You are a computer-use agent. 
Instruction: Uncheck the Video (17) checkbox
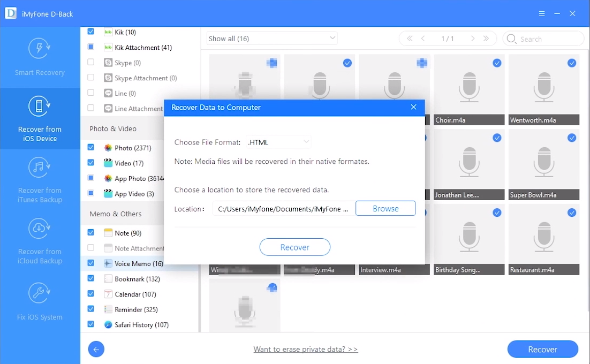tap(90, 162)
